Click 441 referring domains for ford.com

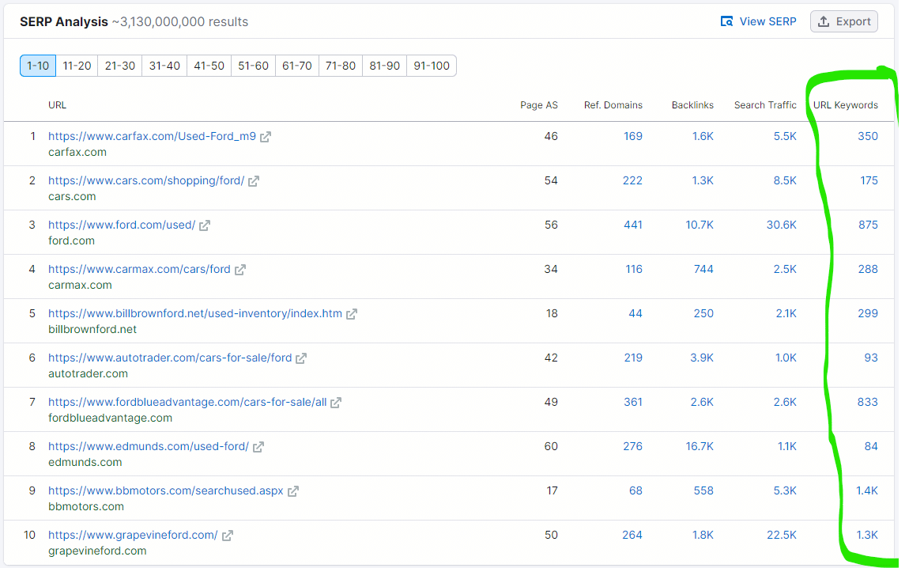point(633,225)
